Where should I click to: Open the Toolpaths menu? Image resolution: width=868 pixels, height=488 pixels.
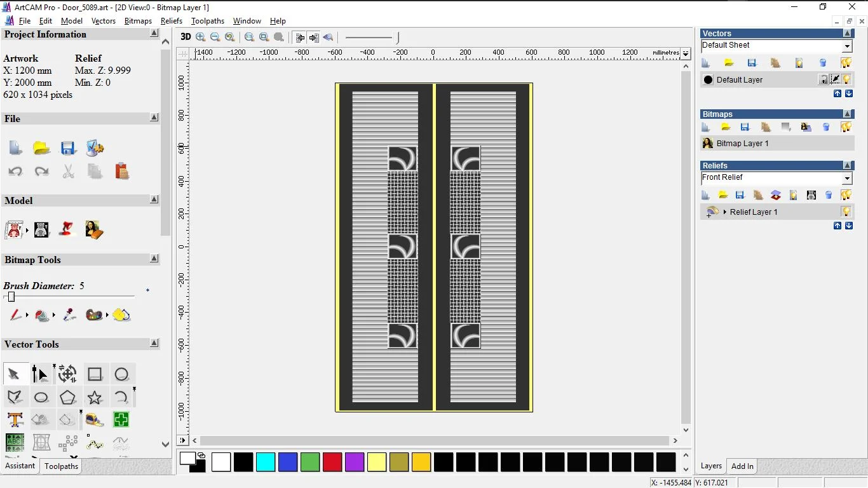[x=208, y=21]
